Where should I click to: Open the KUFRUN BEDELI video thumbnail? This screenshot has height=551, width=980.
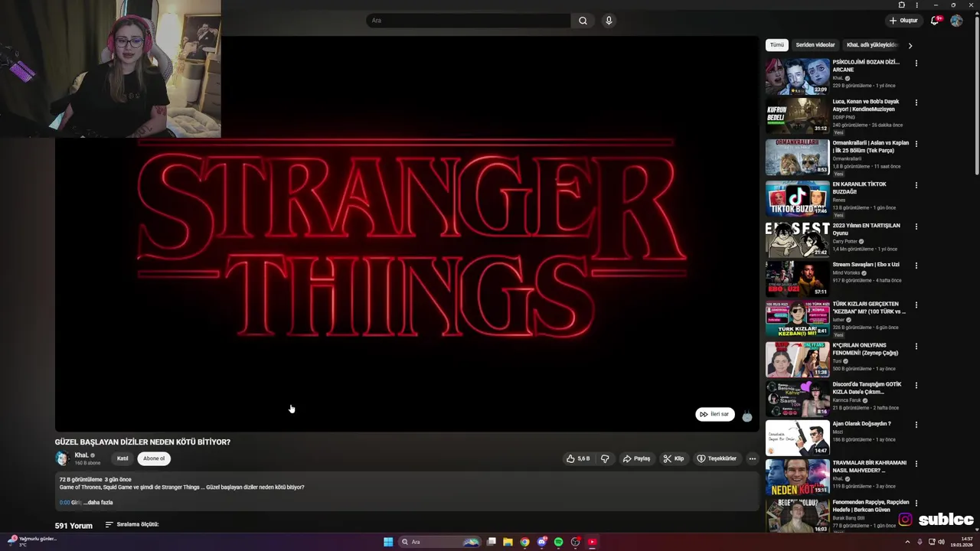pyautogui.click(x=797, y=116)
